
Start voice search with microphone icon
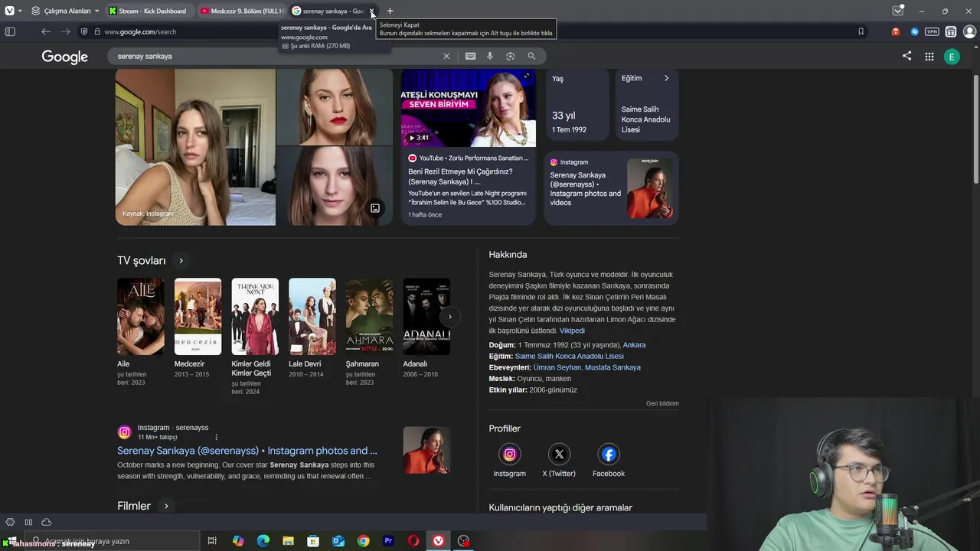[x=490, y=56]
